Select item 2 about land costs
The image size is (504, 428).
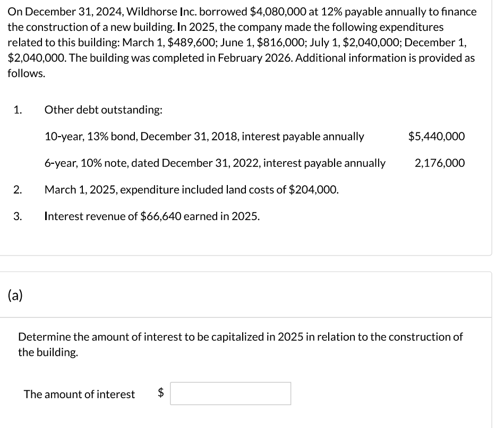tap(191, 190)
